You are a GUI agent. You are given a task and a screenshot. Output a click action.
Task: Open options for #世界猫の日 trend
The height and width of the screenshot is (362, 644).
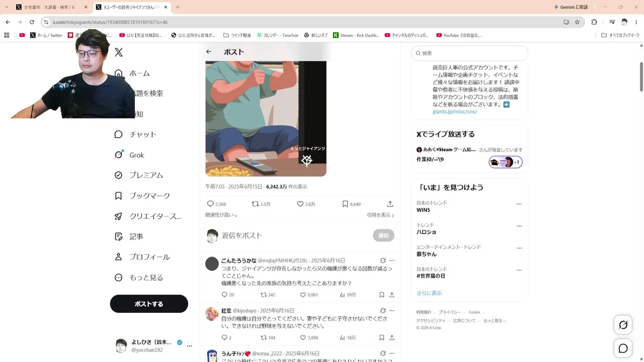click(x=519, y=270)
